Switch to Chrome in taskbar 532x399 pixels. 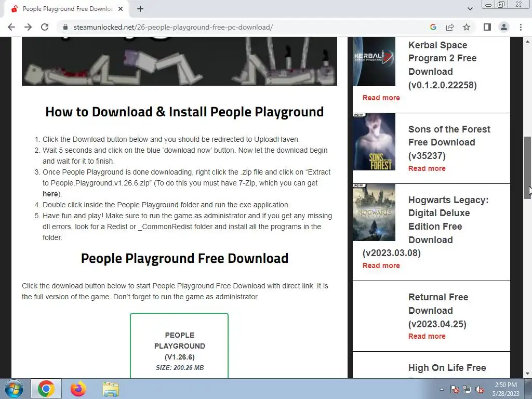tap(46, 389)
